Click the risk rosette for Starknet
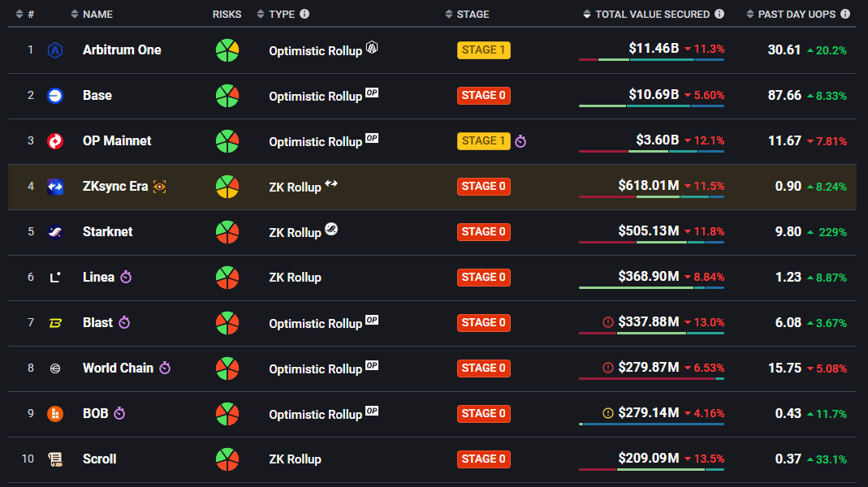 click(x=227, y=231)
